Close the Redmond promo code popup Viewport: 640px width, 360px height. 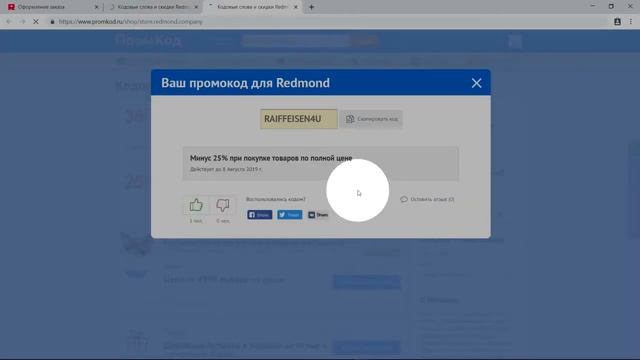[x=476, y=83]
